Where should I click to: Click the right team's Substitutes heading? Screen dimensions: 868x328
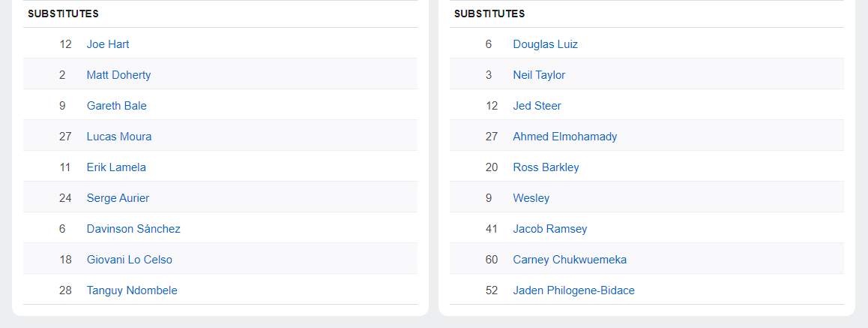coord(489,14)
